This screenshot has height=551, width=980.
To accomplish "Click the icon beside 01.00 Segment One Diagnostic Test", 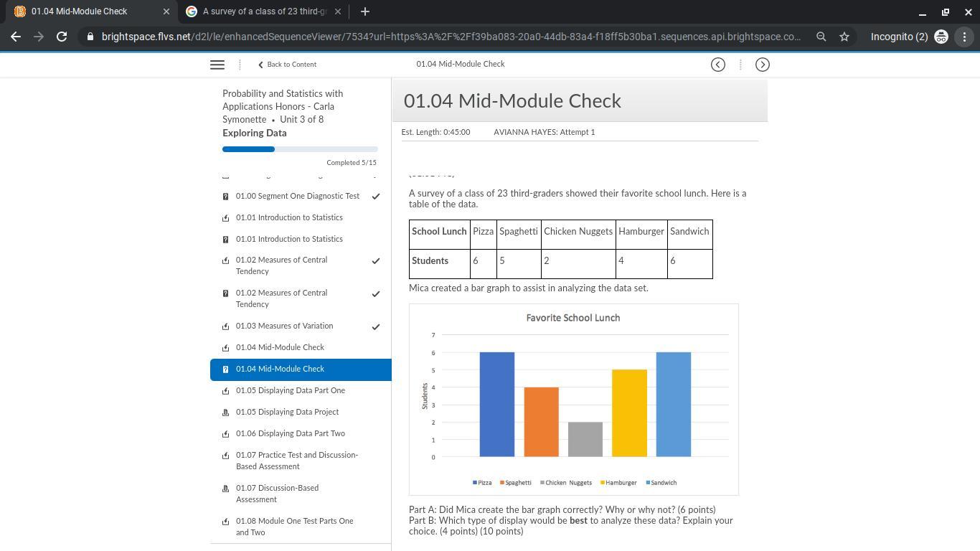I will click(226, 197).
